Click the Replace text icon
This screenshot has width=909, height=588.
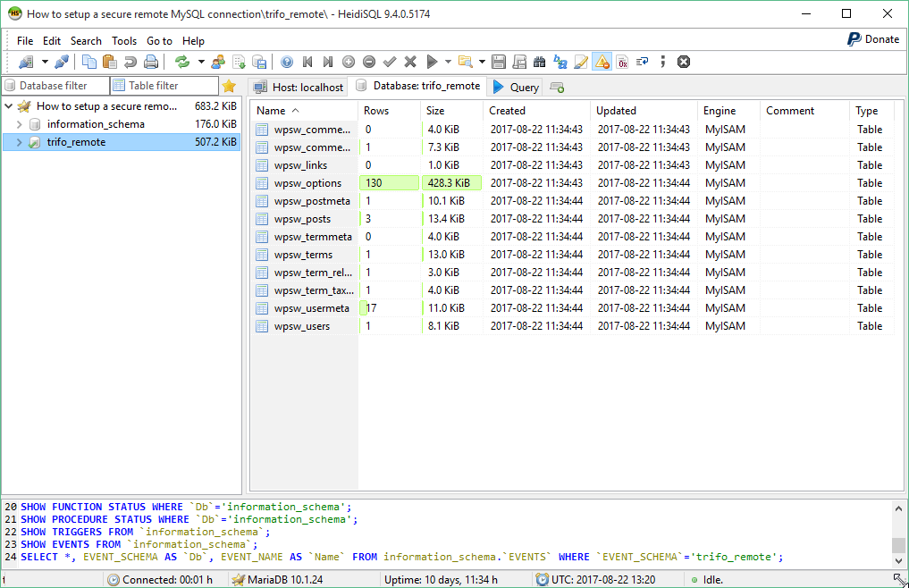(560, 62)
